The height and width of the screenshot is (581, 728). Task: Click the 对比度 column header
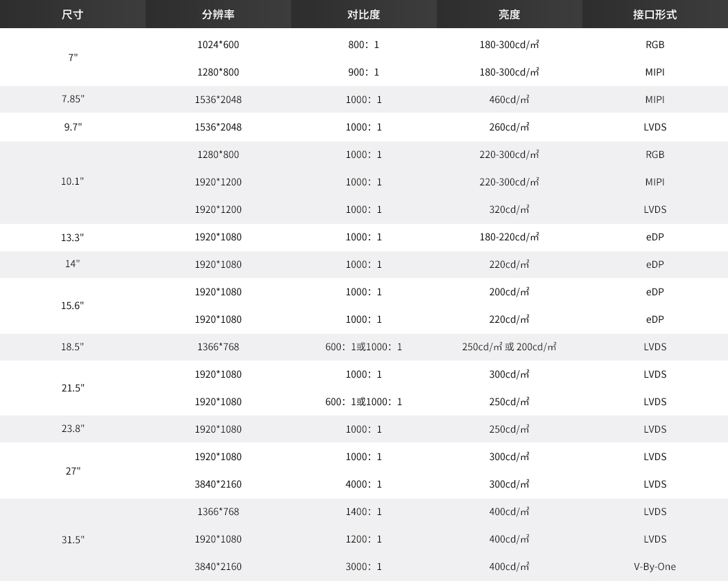(x=363, y=14)
